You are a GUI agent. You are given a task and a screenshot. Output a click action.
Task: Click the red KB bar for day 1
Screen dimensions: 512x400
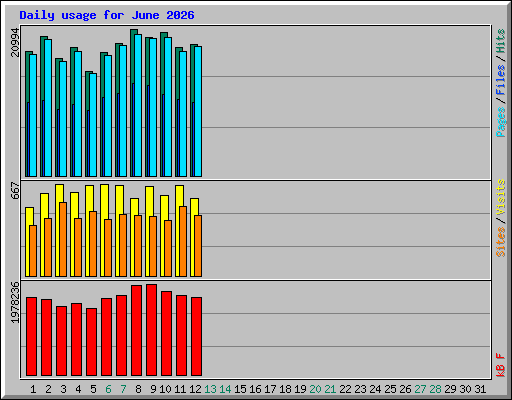click(31, 336)
